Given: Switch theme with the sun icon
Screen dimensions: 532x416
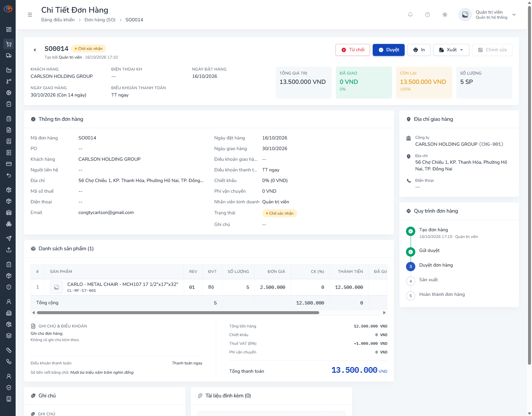Looking at the screenshot, I should tap(445, 15).
